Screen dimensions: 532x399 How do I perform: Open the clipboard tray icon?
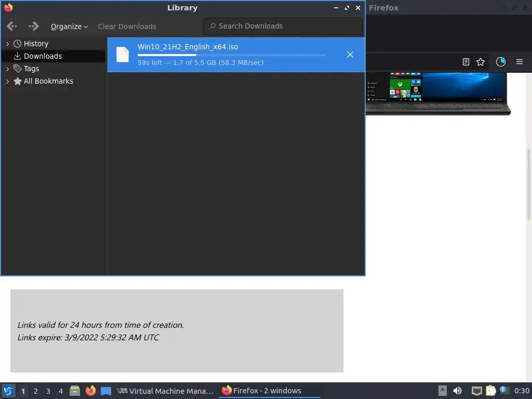click(x=490, y=391)
